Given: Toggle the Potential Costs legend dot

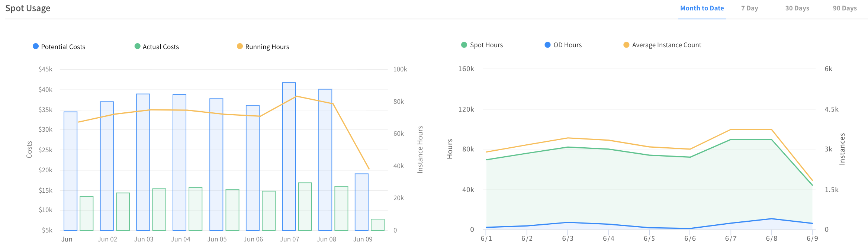Looking at the screenshot, I should pos(36,46).
